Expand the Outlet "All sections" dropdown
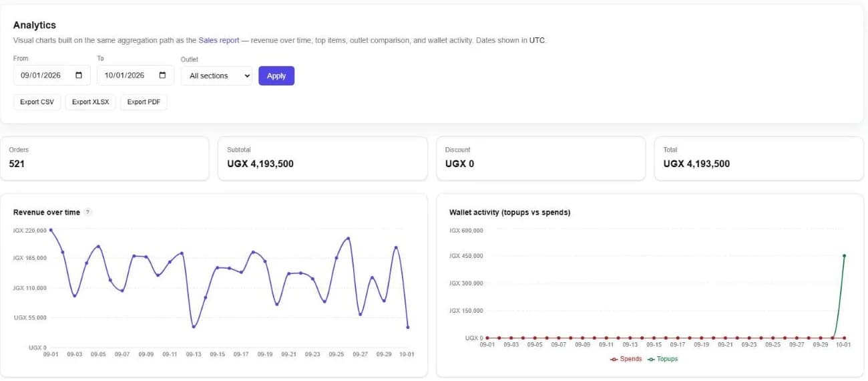This screenshot has width=868, height=381. [x=217, y=76]
